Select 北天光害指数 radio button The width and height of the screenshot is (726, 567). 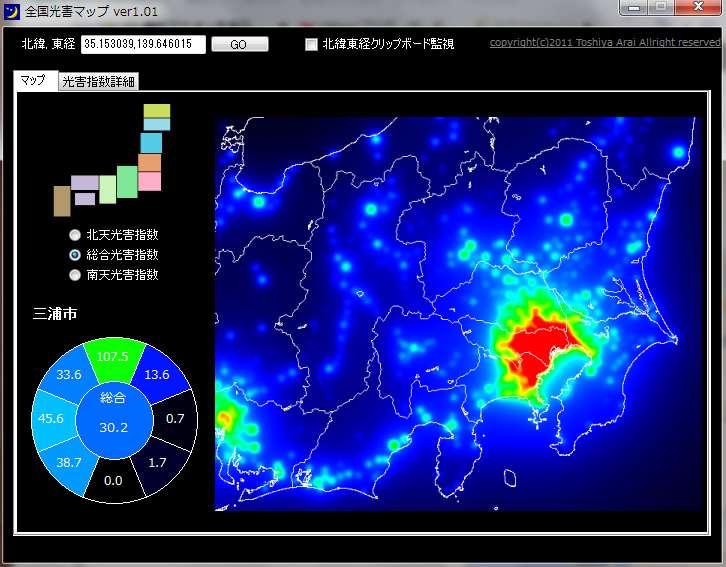75,235
